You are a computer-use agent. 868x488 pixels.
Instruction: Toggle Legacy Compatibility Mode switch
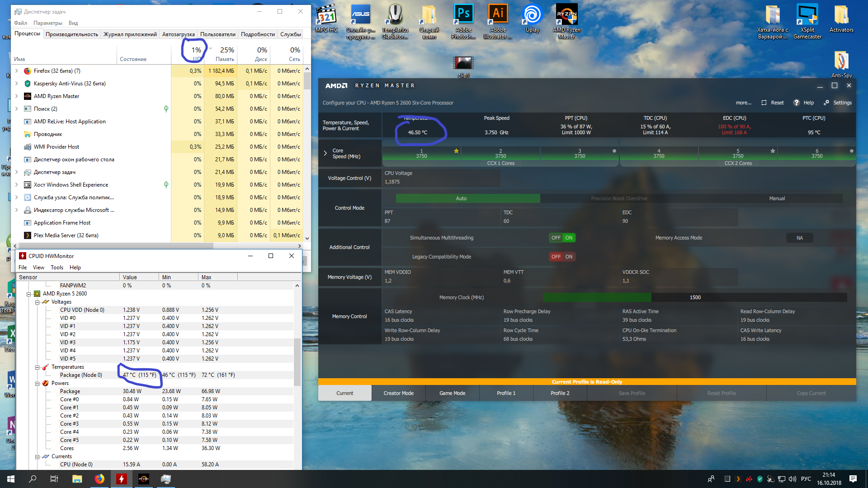coord(562,257)
